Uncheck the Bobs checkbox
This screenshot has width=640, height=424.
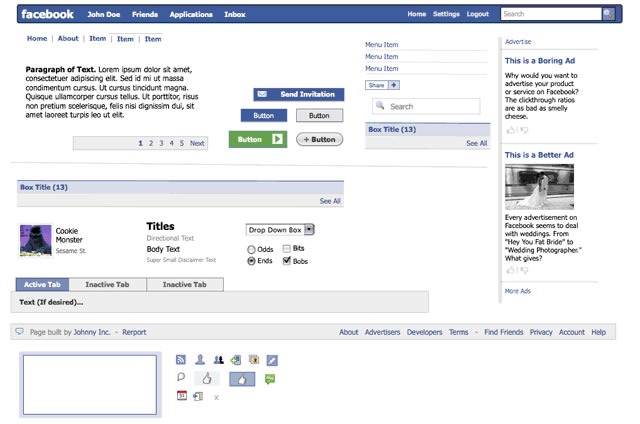tap(287, 261)
